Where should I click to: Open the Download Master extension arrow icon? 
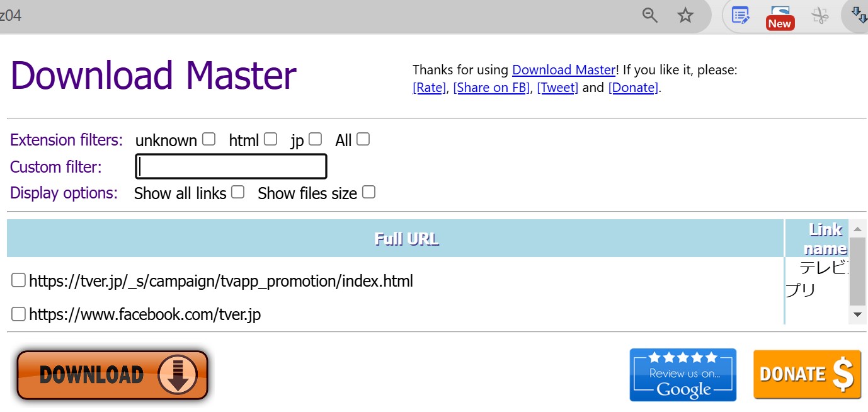click(859, 15)
